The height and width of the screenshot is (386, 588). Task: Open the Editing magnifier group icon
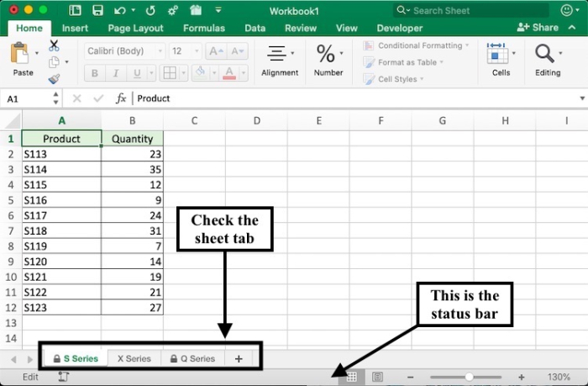tap(544, 53)
